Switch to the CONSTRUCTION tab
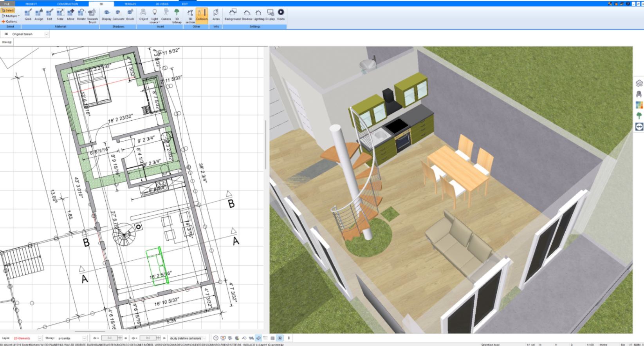The image size is (644, 346). coord(67,4)
